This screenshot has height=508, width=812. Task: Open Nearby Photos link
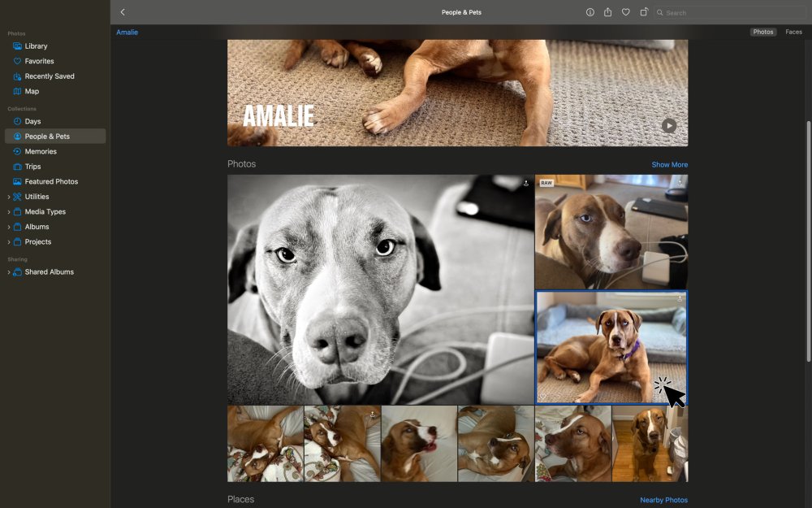click(664, 500)
